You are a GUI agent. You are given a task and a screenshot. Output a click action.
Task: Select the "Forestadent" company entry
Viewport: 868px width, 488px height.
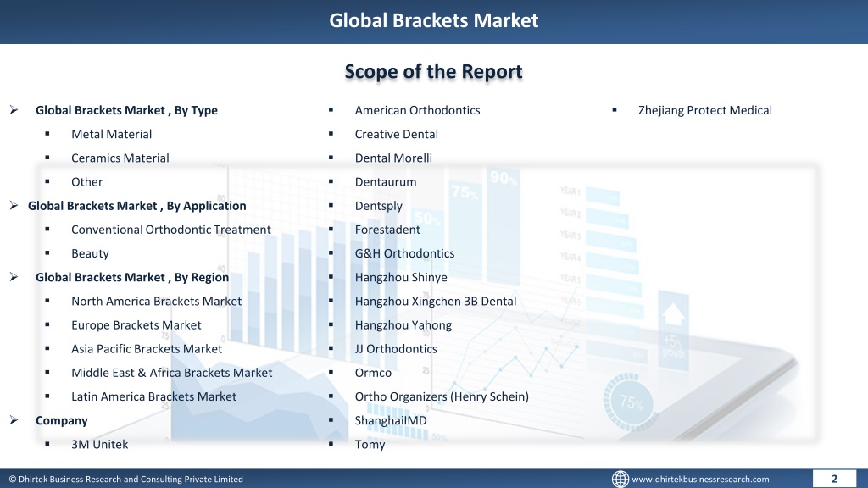click(x=387, y=230)
